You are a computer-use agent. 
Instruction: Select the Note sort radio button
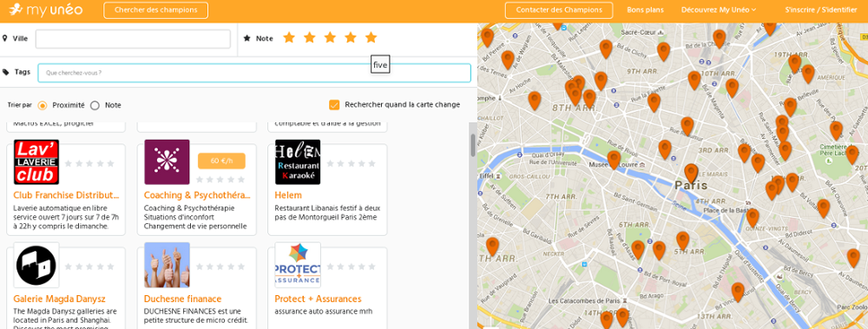pyautogui.click(x=95, y=105)
